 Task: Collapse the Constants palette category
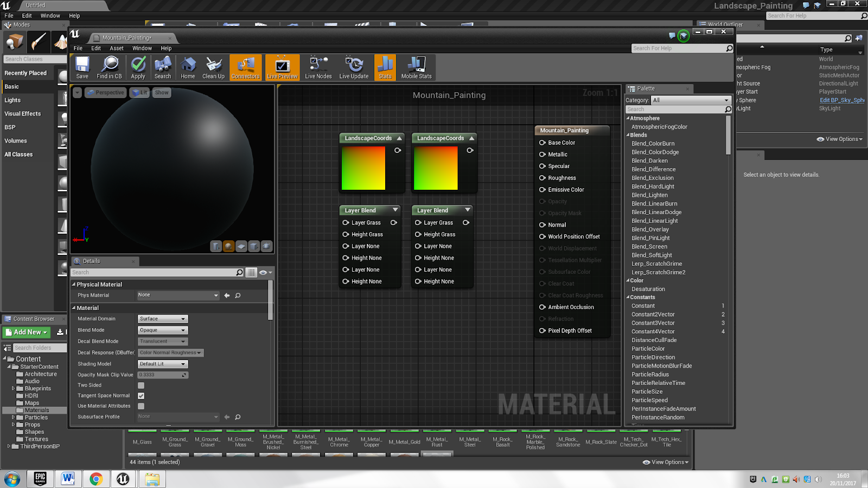pos(628,297)
